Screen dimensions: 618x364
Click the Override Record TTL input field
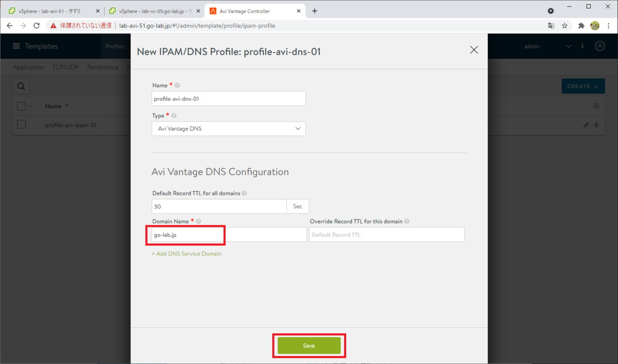click(x=387, y=235)
